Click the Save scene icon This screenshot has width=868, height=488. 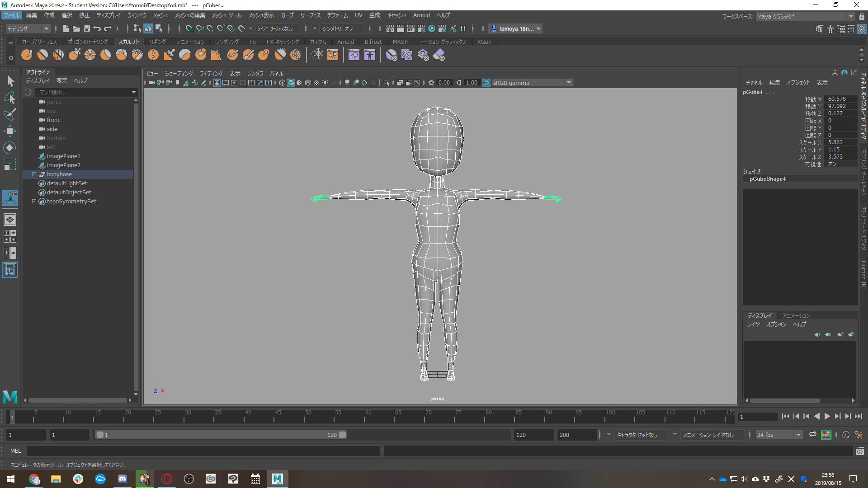tap(87, 28)
